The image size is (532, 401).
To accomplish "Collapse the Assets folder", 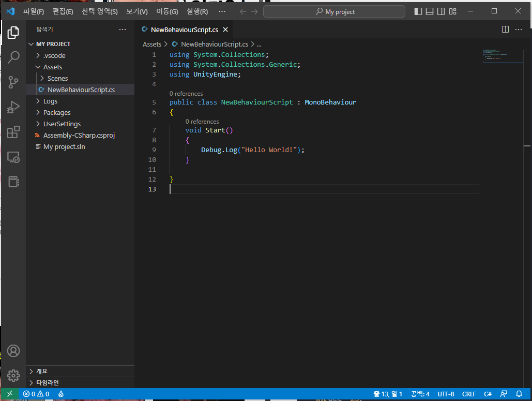I will click(x=80, y=67).
